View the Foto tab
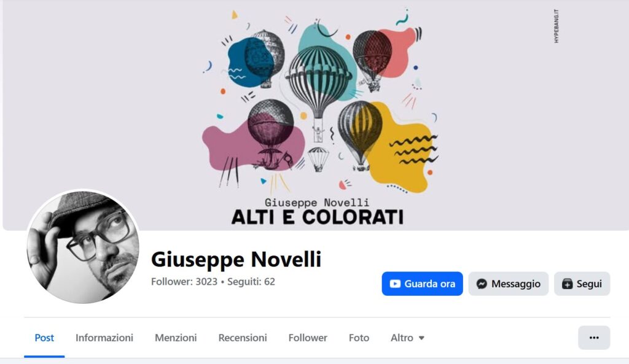The width and height of the screenshot is (629, 364). click(359, 338)
